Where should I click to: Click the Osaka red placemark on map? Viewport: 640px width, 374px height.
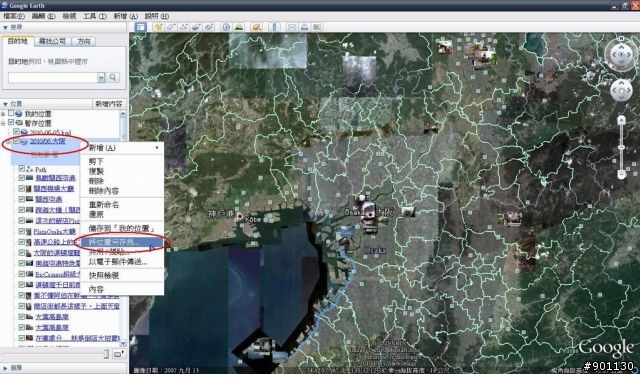coord(371,214)
